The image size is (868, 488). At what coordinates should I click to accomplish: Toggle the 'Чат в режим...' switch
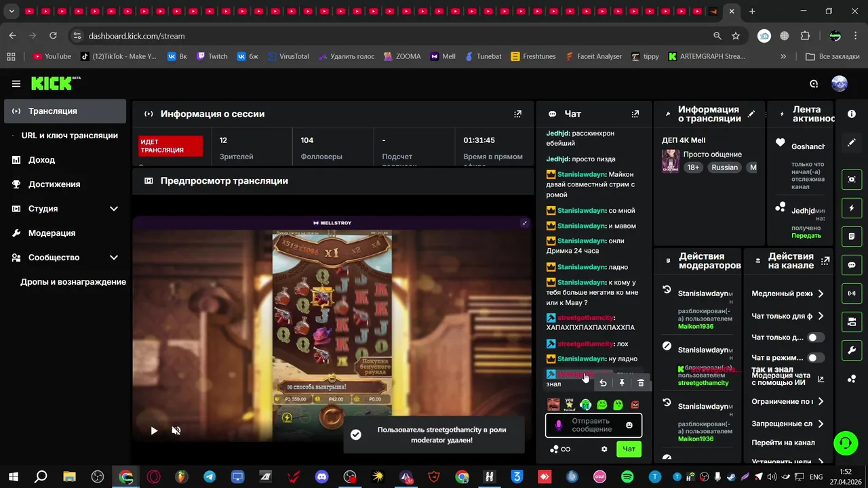pyautogui.click(x=816, y=357)
